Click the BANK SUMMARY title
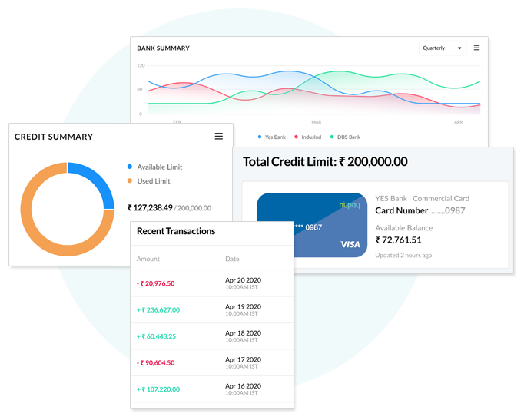The width and height of the screenshot is (524, 420). (163, 48)
